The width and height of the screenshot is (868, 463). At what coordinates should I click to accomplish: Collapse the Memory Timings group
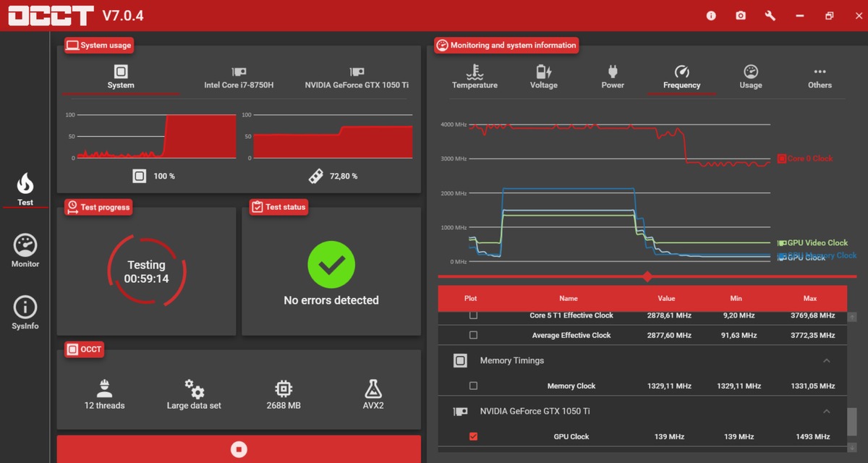pyautogui.click(x=826, y=360)
